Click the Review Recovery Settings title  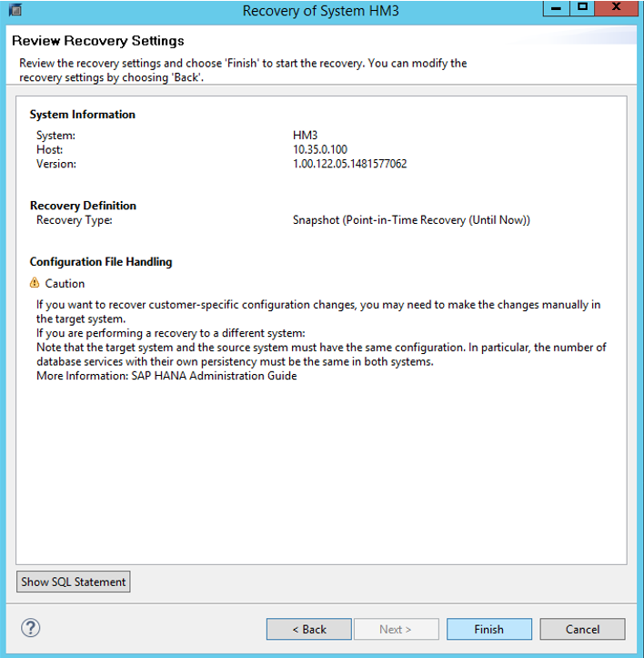click(x=97, y=41)
